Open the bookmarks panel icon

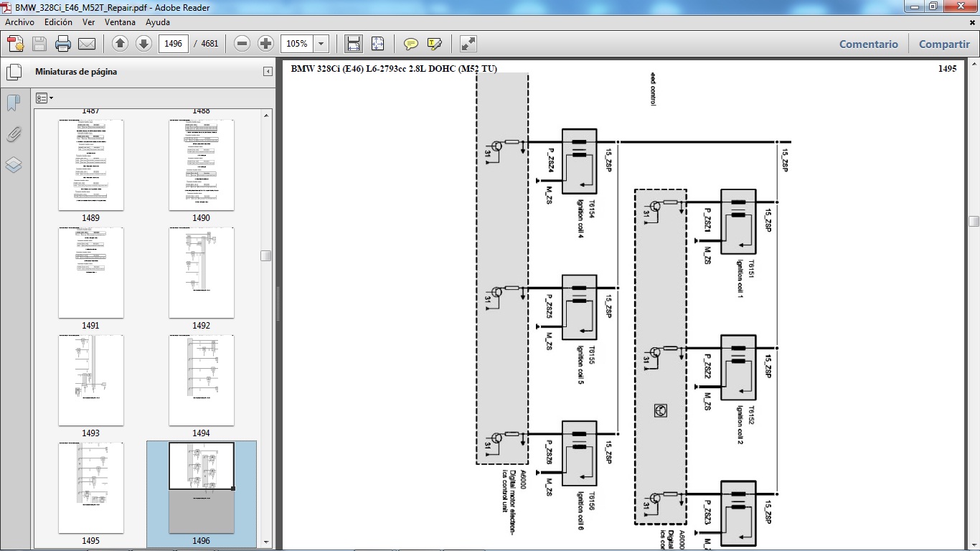click(x=13, y=103)
